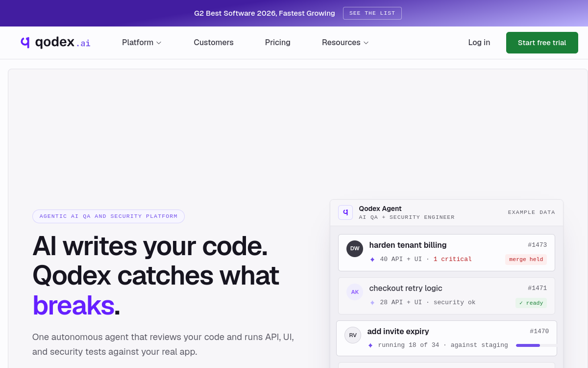Image resolution: width=588 pixels, height=368 pixels.
Task: Click the Qodex Agent title
Action: coord(380,209)
